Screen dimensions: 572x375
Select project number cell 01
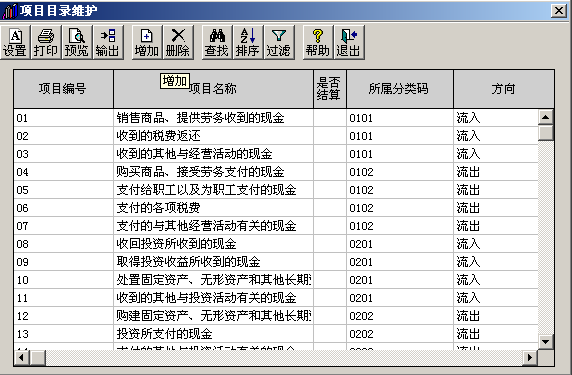click(x=63, y=118)
